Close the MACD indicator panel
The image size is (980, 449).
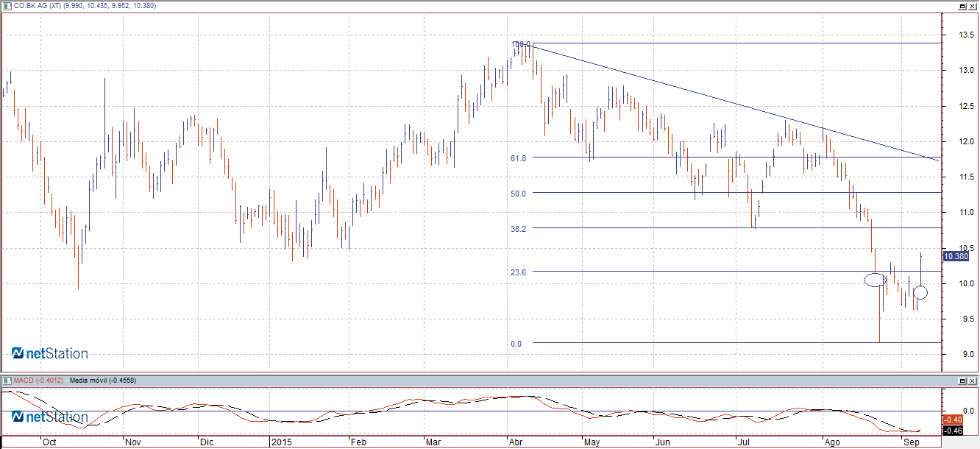[x=972, y=381]
